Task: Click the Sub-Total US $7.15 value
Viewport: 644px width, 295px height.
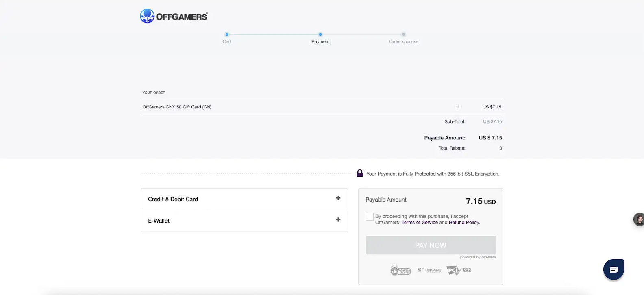Action: pyautogui.click(x=492, y=121)
